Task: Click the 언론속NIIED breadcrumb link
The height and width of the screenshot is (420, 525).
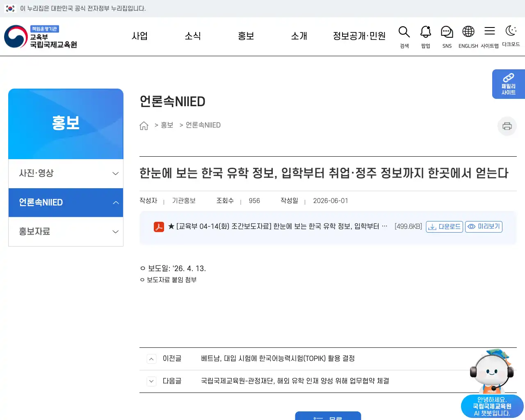Action: pos(203,125)
